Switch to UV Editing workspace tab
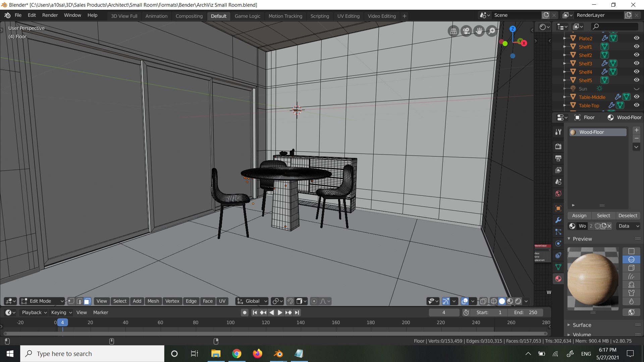 click(348, 16)
